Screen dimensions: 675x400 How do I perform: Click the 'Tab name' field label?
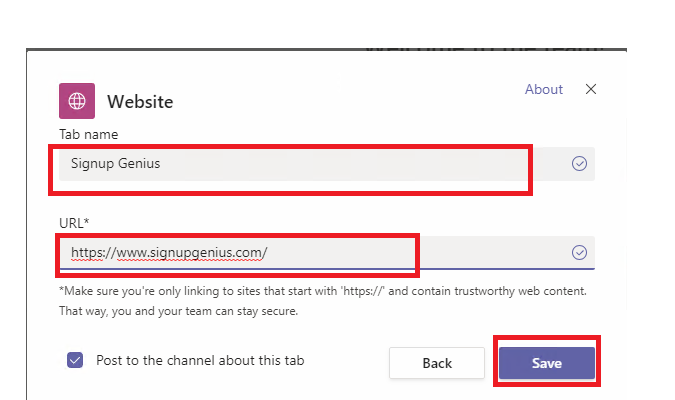88,134
